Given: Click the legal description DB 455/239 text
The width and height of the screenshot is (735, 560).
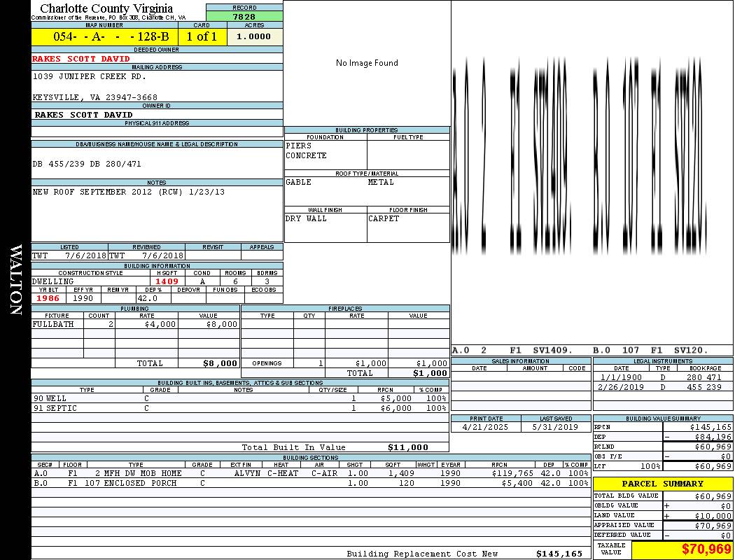Looking at the screenshot, I should coord(87,164).
